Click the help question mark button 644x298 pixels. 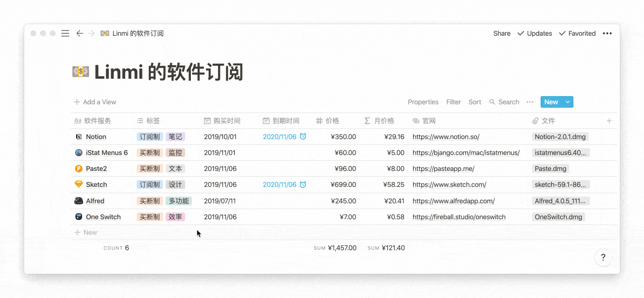click(603, 257)
